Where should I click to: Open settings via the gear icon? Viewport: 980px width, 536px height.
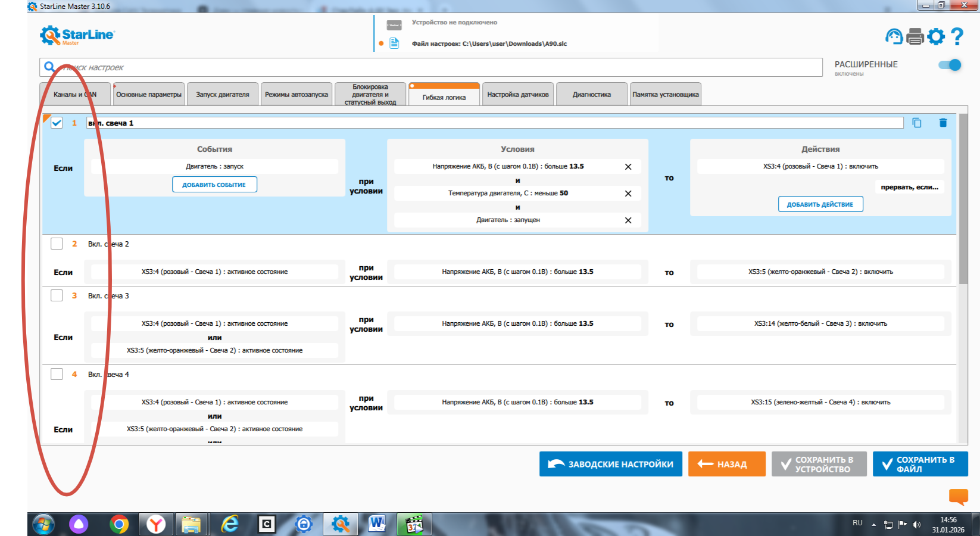(936, 37)
